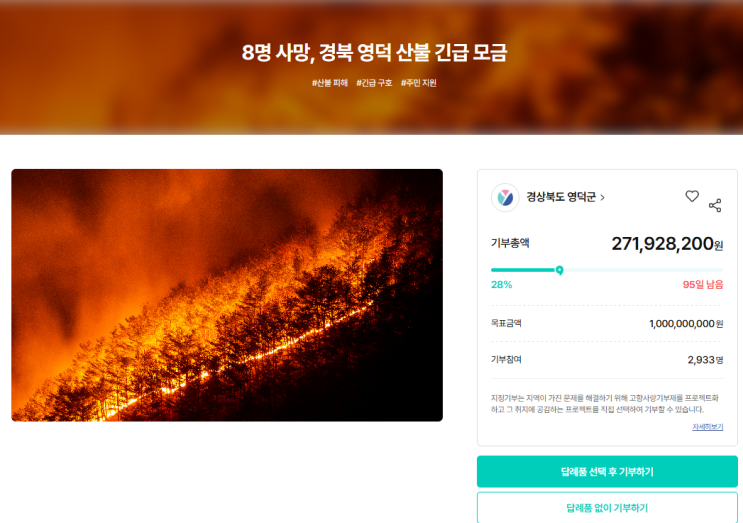743x523 pixels.
Task: Click the 95일 남음 remaining days label
Action: (703, 285)
